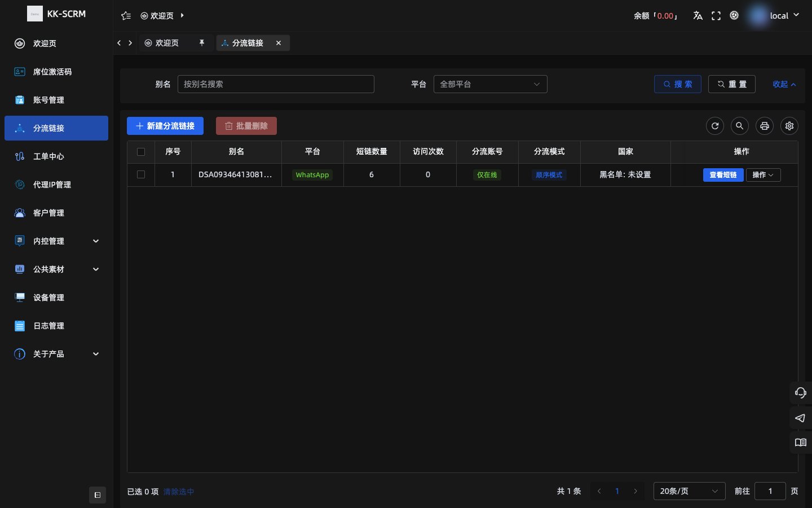The width and height of the screenshot is (812, 508).
Task: Click the customer service headset icon
Action: click(x=801, y=393)
